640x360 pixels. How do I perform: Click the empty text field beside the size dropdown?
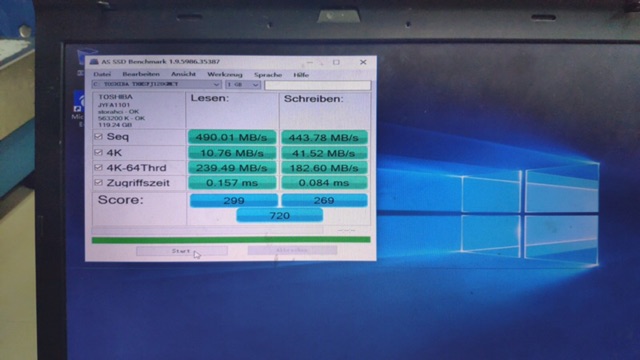pyautogui.click(x=318, y=85)
